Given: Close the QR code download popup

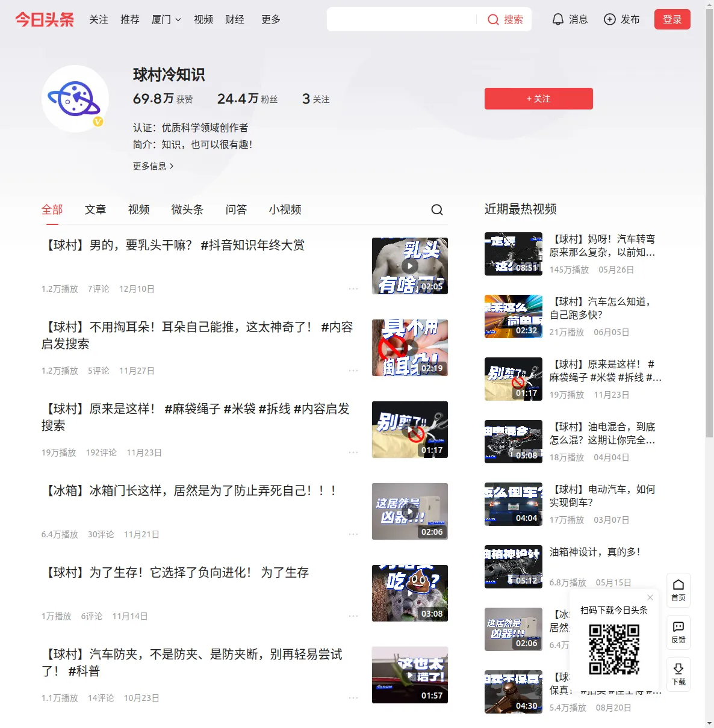Looking at the screenshot, I should [650, 597].
